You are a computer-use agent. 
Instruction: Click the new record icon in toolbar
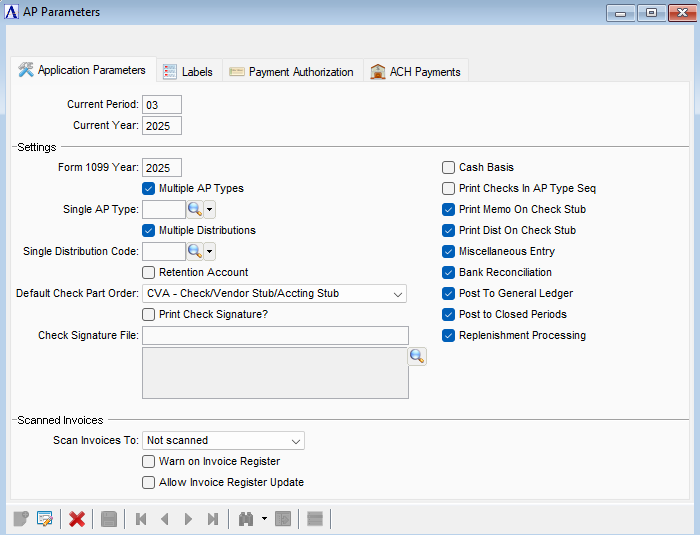click(20, 519)
